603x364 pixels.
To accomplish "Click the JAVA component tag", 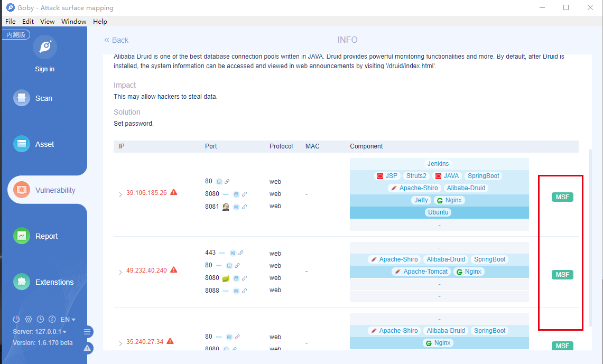I will 447,175.
